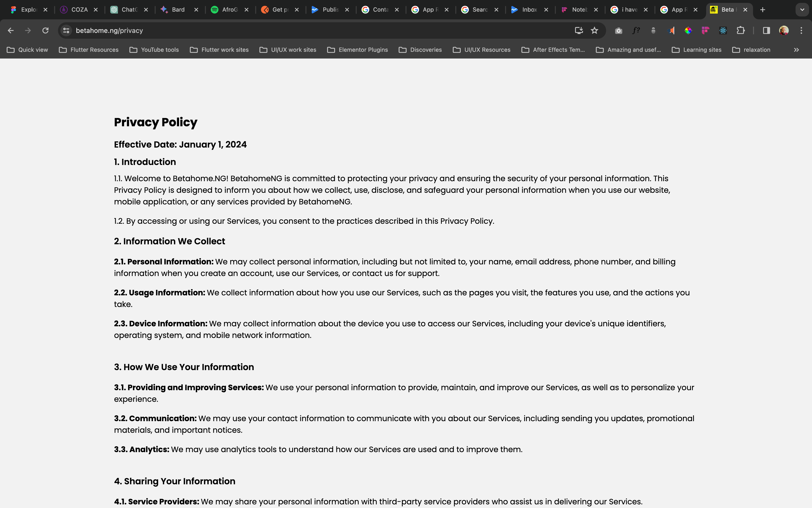Reload the betahome.ng privacy page
The width and height of the screenshot is (812, 508).
tap(45, 30)
